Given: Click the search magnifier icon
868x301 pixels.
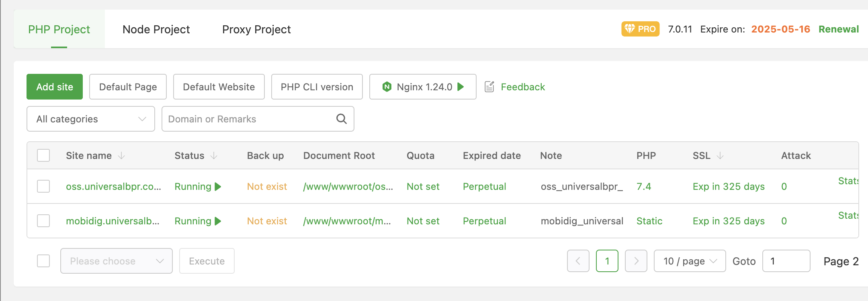Looking at the screenshot, I should coord(341,119).
